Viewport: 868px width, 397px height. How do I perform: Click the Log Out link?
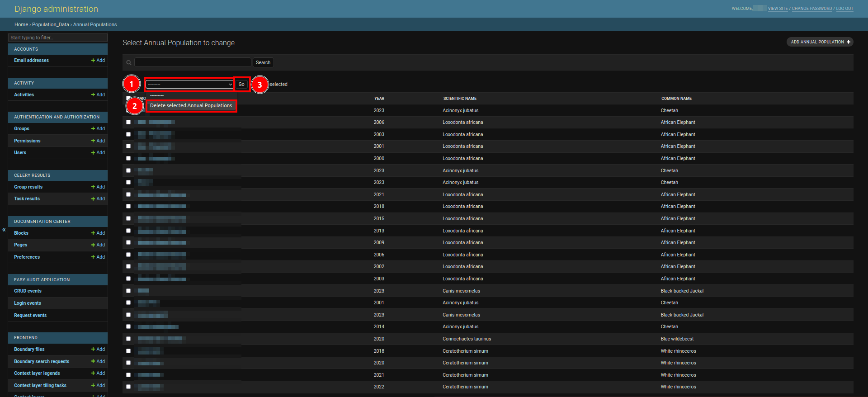click(x=844, y=9)
